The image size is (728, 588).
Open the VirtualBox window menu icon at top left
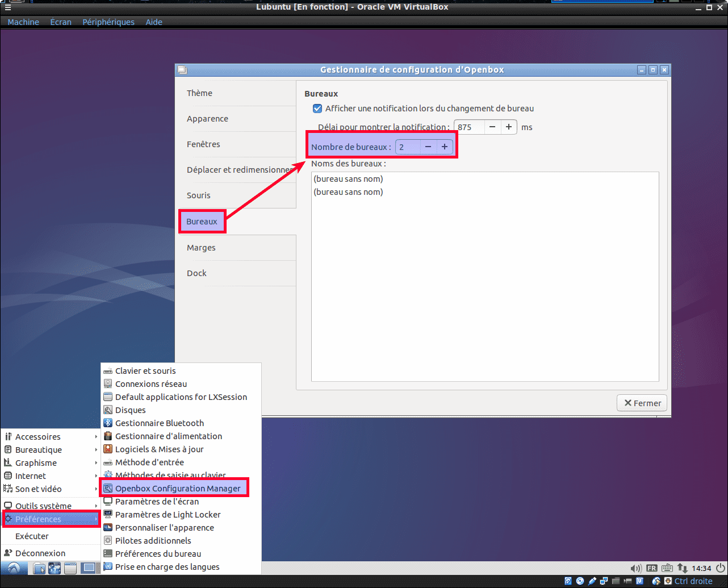[x=8, y=7]
